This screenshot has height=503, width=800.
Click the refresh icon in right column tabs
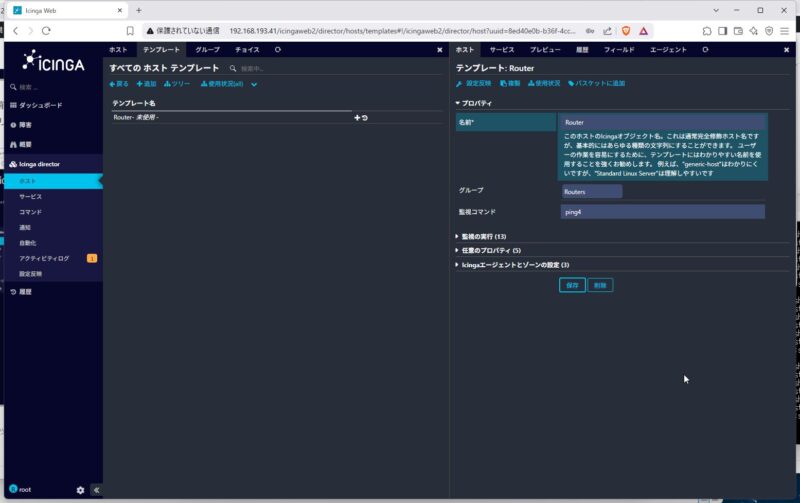pos(705,49)
